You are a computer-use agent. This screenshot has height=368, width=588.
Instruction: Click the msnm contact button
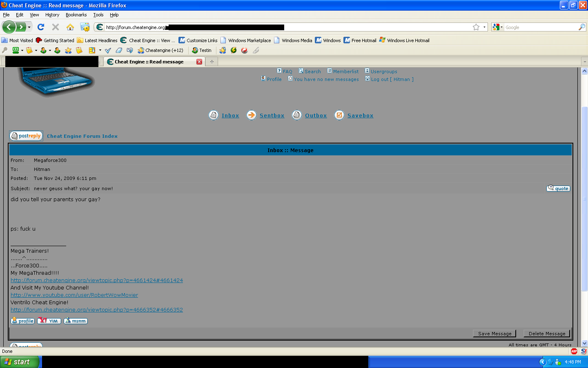click(x=76, y=321)
